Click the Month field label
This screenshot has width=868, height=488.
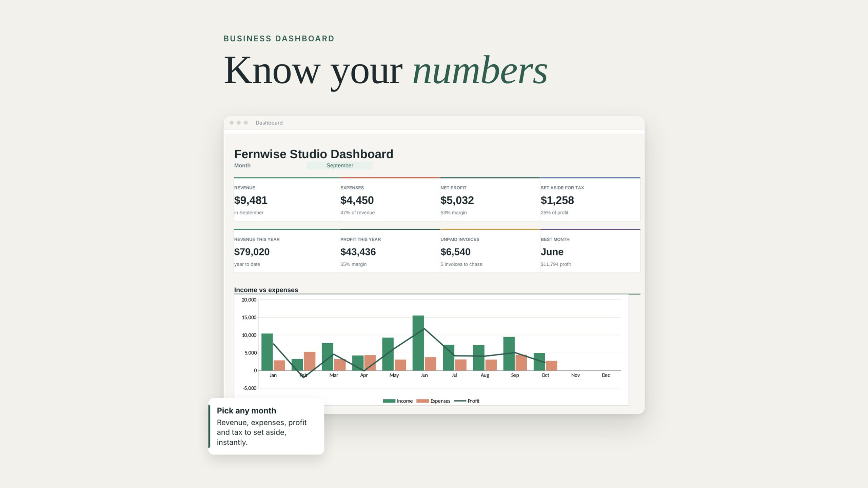click(x=242, y=165)
